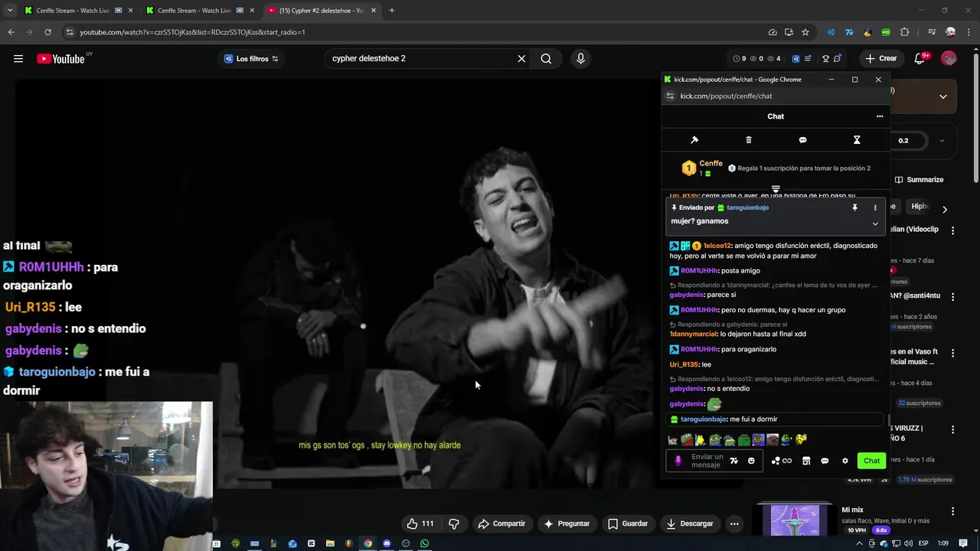980x551 pixels.
Task: Activate purple microphone in Kick chat
Action: click(678, 461)
